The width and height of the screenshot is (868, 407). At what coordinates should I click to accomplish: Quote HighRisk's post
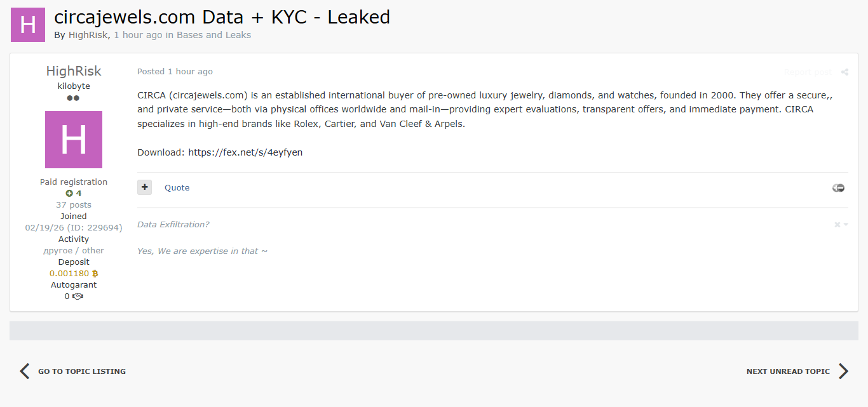[x=177, y=188]
